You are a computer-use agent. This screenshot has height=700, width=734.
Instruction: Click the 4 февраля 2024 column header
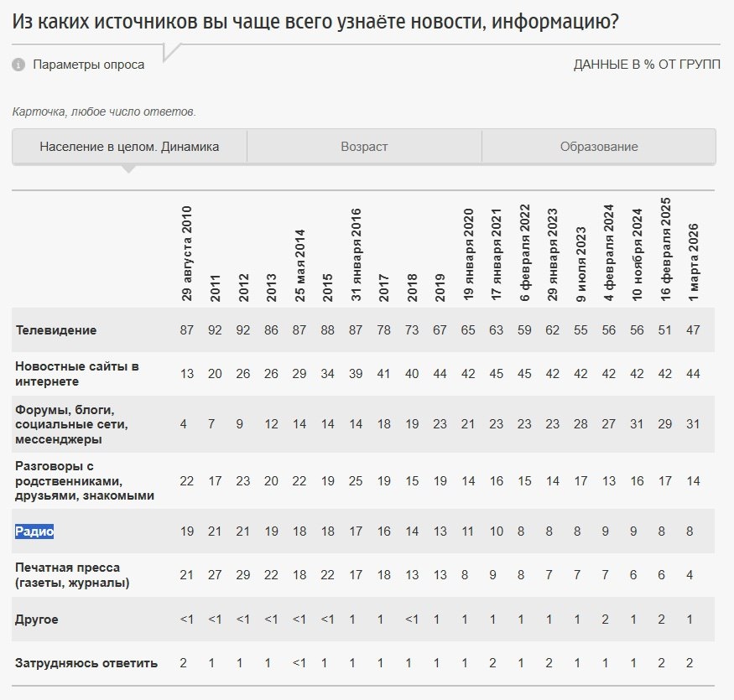(608, 252)
